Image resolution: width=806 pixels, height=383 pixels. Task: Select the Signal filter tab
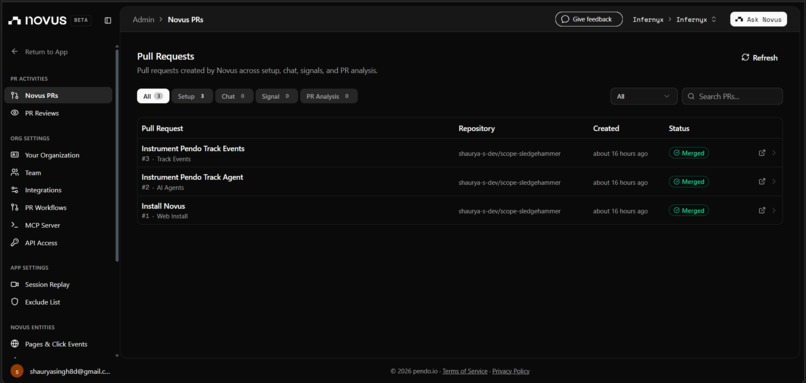tap(277, 96)
